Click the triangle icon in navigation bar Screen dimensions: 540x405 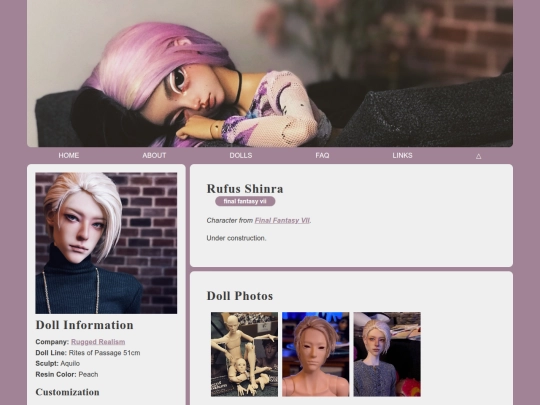[x=478, y=156]
